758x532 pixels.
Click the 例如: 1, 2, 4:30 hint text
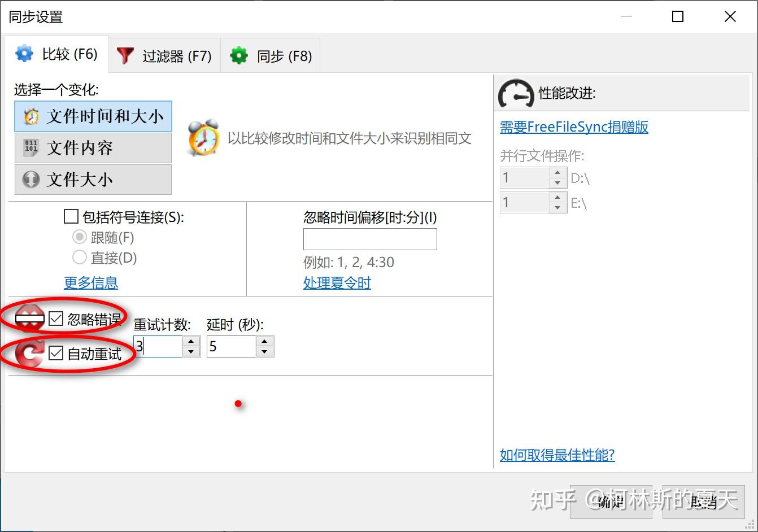tap(348, 262)
